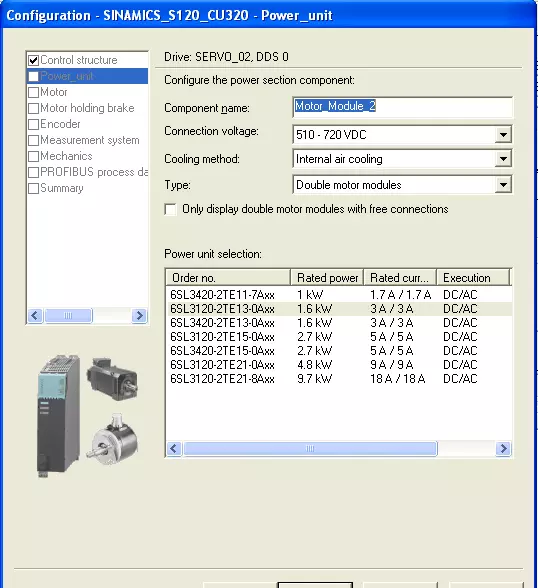Open the Connection voltage dropdown
Image resolution: width=538 pixels, height=588 pixels.
(x=503, y=134)
